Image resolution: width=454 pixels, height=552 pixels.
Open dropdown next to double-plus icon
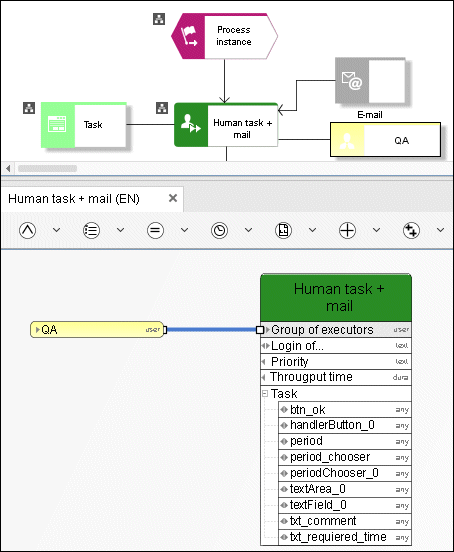(x=441, y=230)
